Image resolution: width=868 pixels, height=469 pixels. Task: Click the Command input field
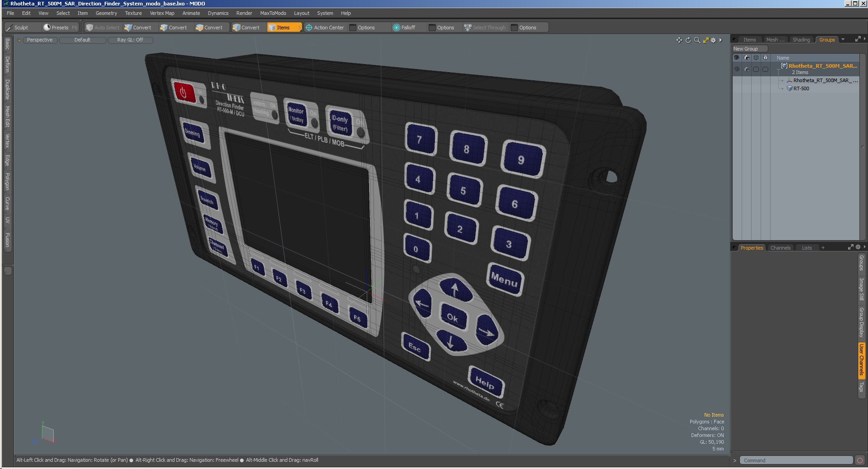[x=796, y=460]
